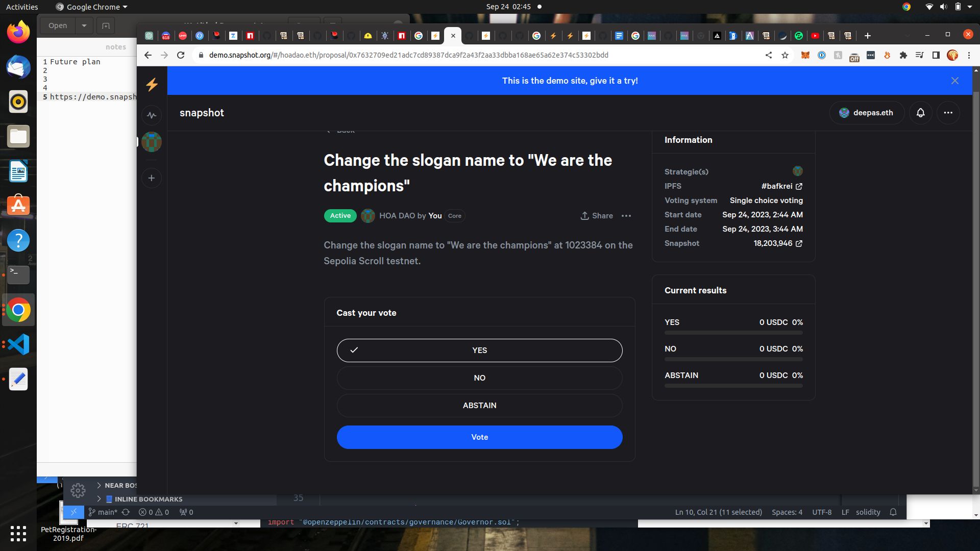Expand the INLINE BOOKMARKS section

[x=99, y=498]
